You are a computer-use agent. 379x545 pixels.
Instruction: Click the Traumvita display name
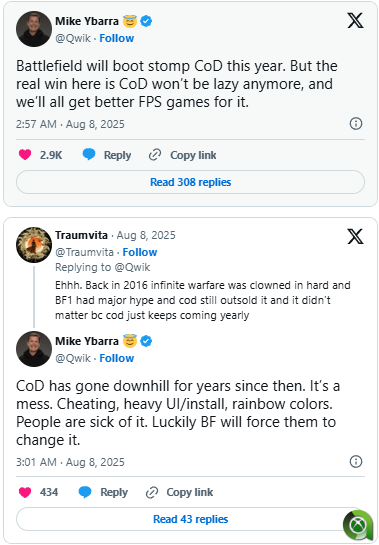coord(81,235)
